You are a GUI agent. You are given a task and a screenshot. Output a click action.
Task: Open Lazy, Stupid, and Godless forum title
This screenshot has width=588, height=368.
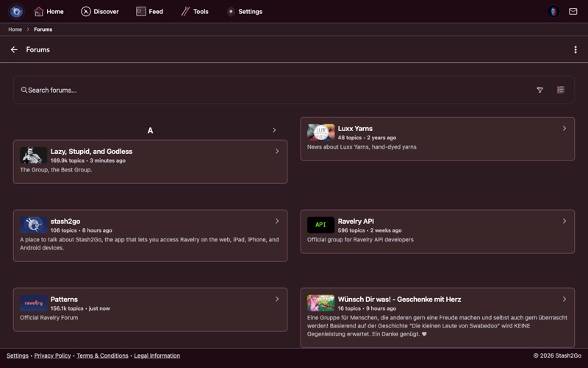point(91,152)
